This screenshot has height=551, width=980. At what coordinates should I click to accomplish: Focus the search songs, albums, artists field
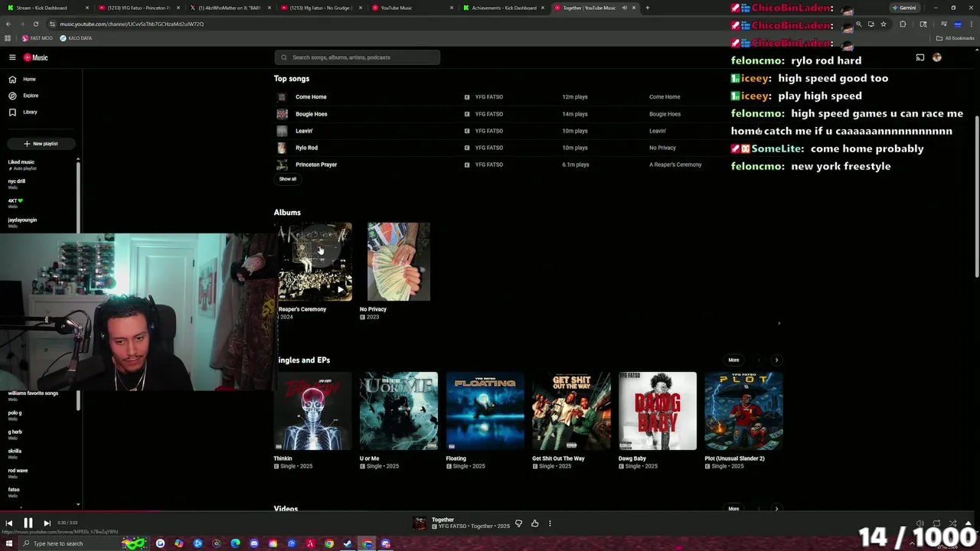[x=358, y=57]
